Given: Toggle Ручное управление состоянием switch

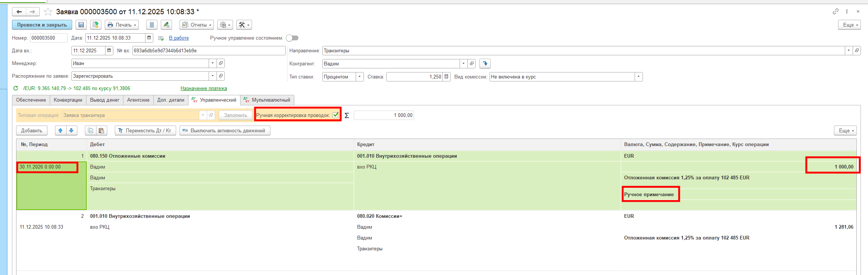Looking at the screenshot, I should click(x=292, y=38).
